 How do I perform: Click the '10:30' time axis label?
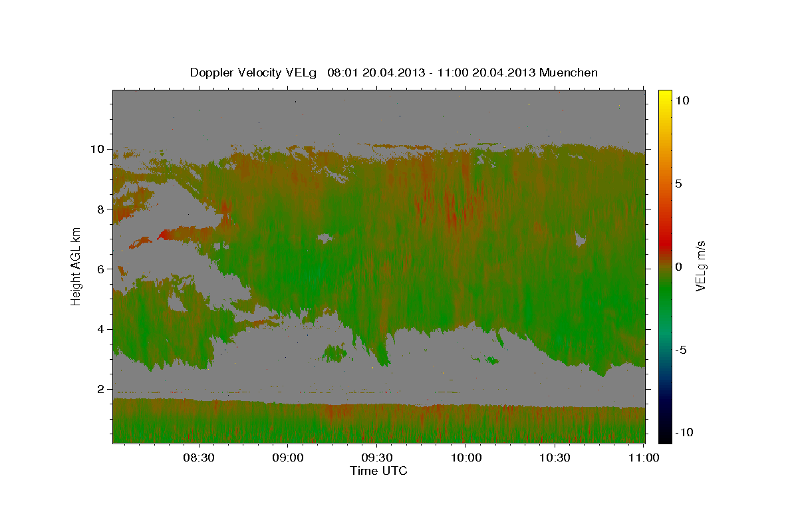(x=555, y=458)
